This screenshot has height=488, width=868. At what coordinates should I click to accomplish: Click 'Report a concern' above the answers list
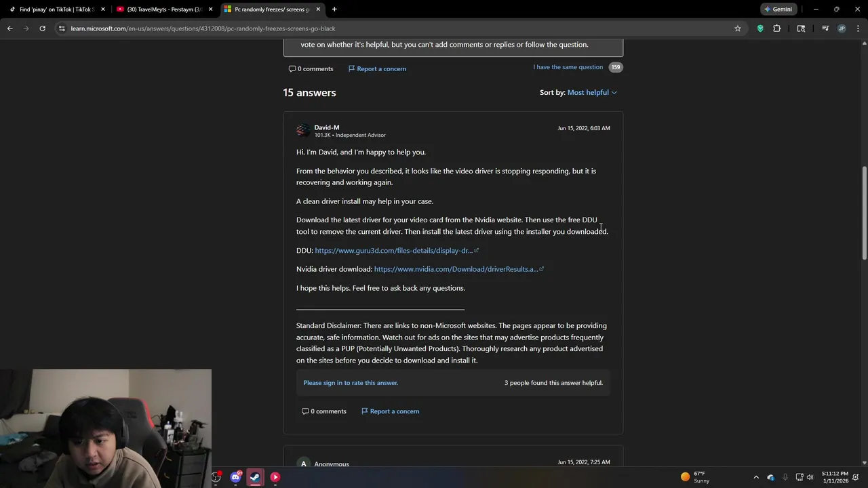click(x=377, y=68)
